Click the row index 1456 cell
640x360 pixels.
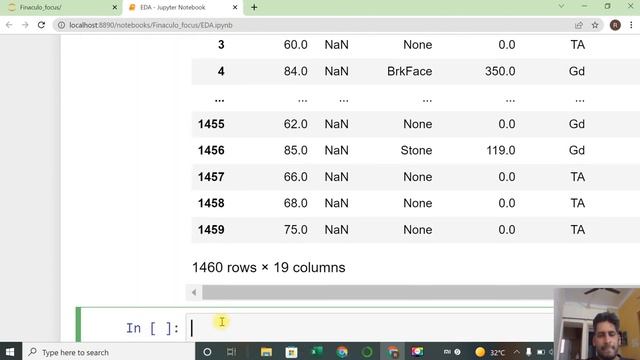[211, 151]
